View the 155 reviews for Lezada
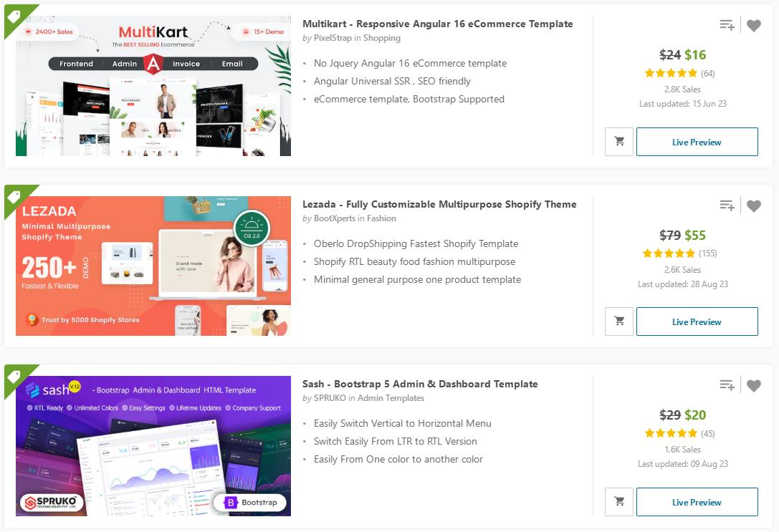This screenshot has height=532, width=779. point(707,253)
